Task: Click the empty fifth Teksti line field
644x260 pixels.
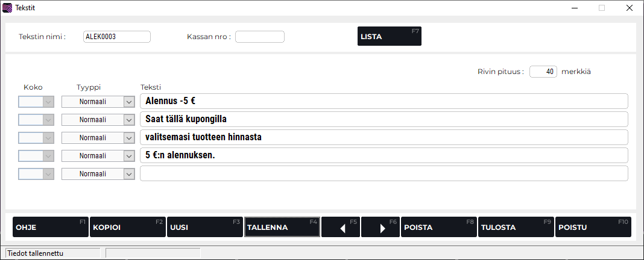Action: [384, 174]
